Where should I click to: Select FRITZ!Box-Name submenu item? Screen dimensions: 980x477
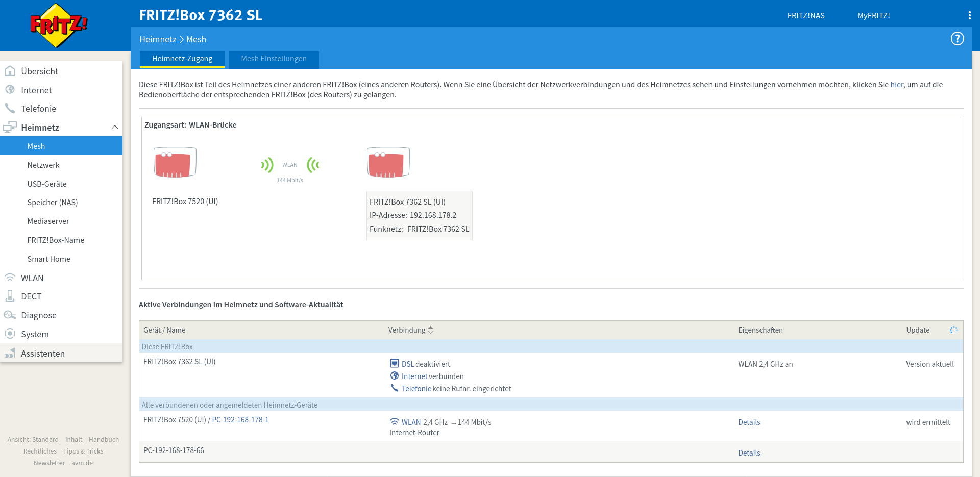pyautogui.click(x=61, y=240)
